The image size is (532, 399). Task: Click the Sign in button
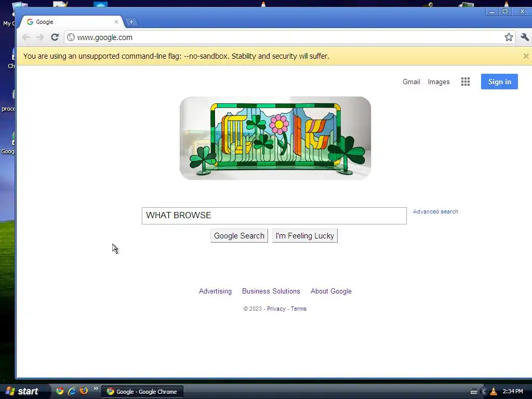[x=499, y=82]
